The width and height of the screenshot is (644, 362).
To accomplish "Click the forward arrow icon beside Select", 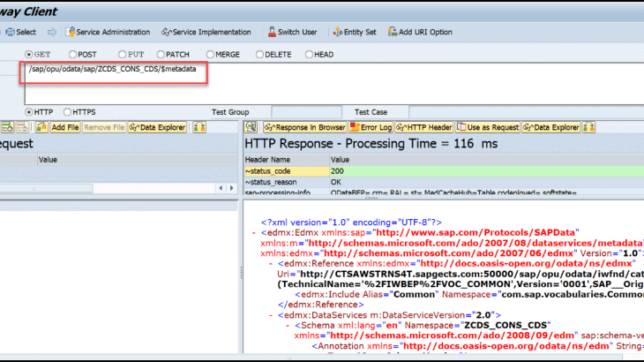I will 52,32.
